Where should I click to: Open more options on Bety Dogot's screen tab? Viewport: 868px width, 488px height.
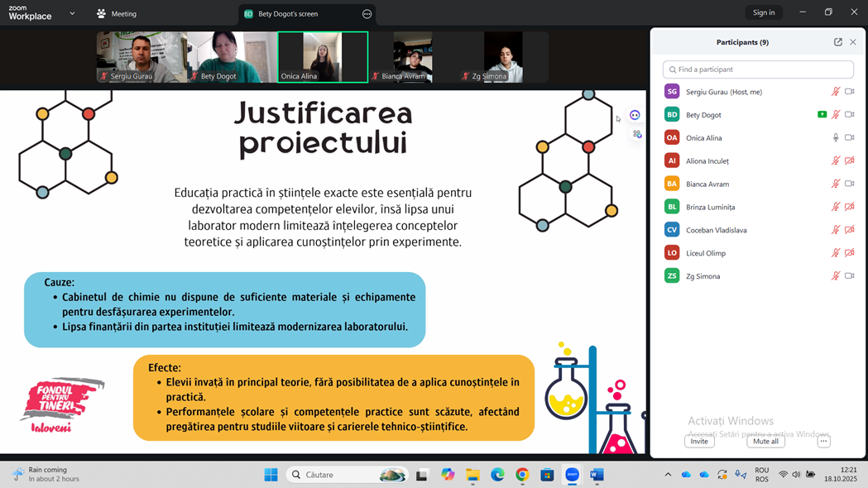pyautogui.click(x=367, y=14)
